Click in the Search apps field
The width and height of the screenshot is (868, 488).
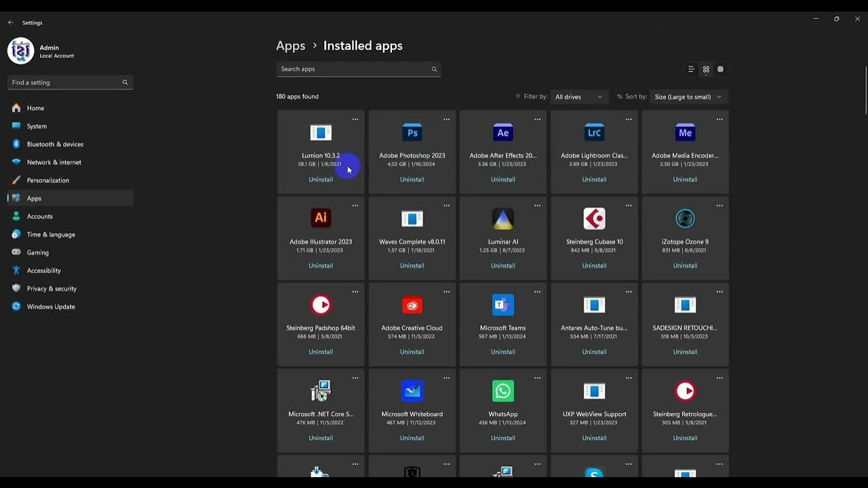click(x=358, y=69)
